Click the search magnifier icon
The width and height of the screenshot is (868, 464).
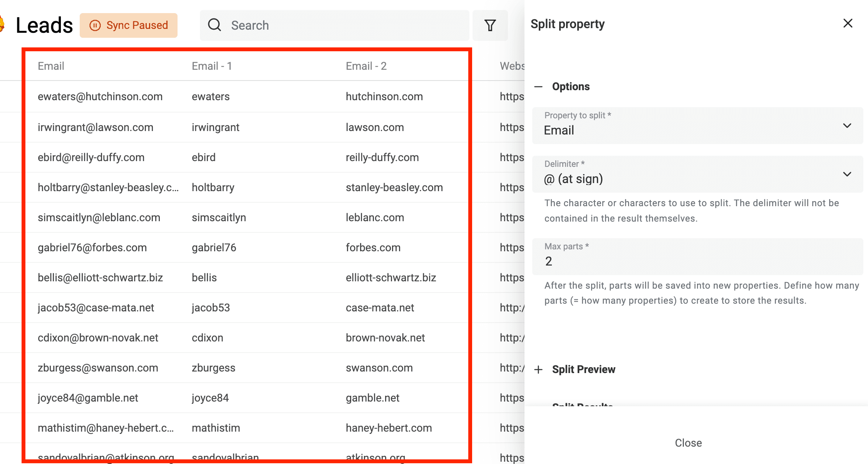[x=214, y=25]
